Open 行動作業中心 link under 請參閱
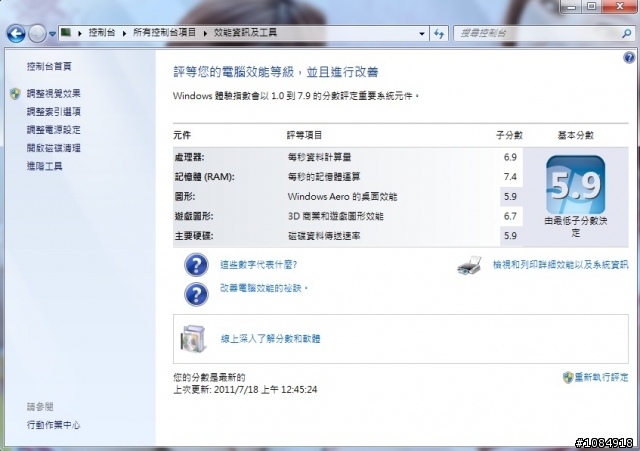 pos(53,425)
